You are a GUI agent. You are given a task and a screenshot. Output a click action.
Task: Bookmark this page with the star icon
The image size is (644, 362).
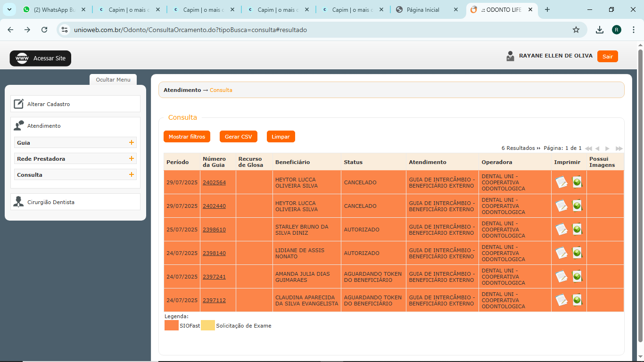point(576,30)
